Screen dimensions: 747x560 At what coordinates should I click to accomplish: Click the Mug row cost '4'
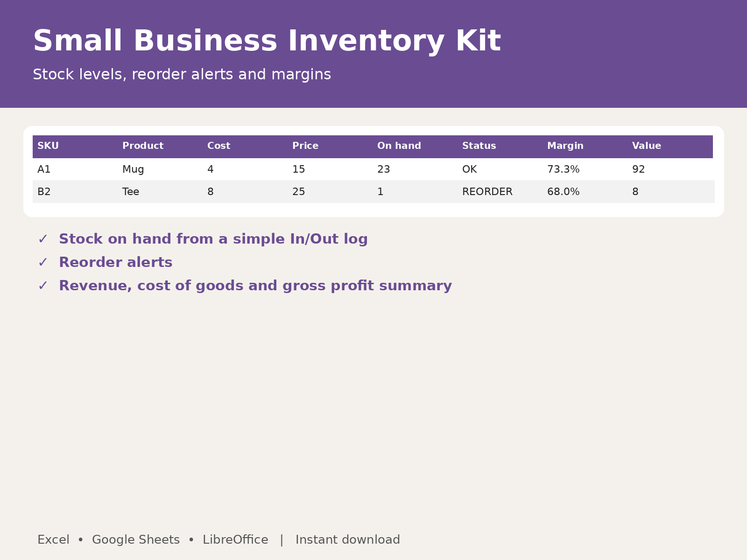tap(211, 169)
